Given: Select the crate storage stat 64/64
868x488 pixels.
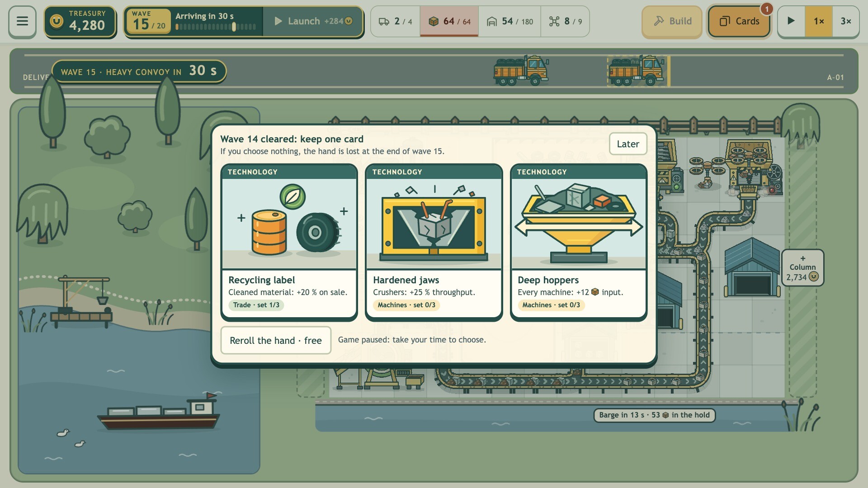Looking at the screenshot, I should pyautogui.click(x=449, y=21).
